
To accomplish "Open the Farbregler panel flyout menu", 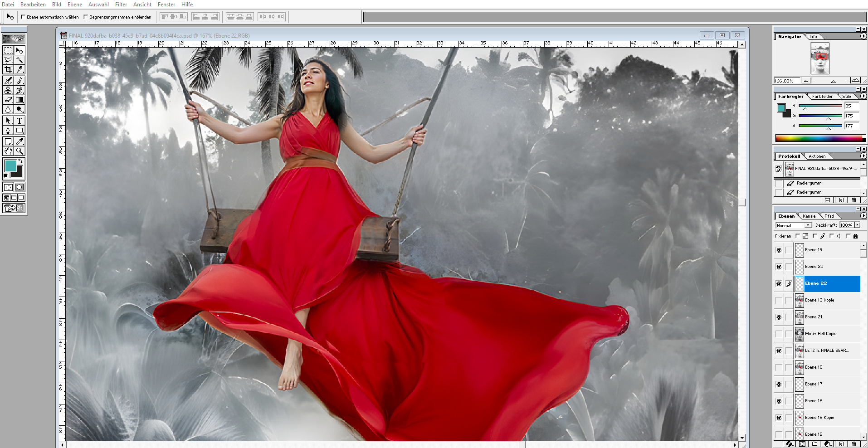I will (x=863, y=96).
